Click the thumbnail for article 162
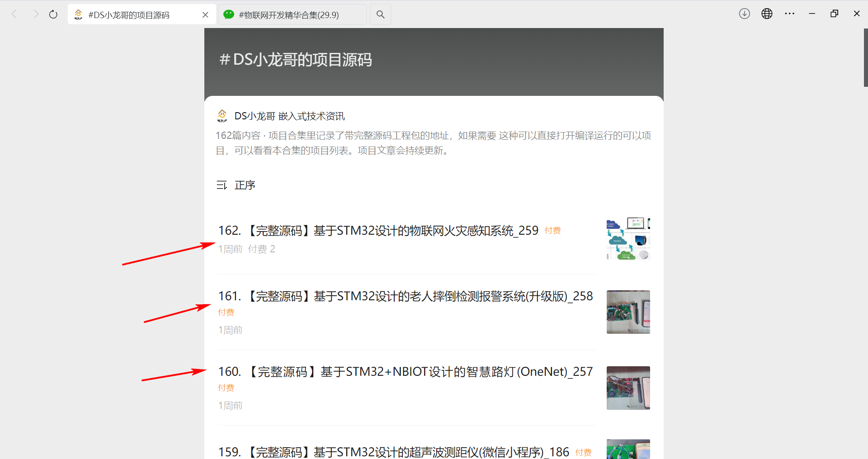This screenshot has width=868, height=459. [628, 238]
